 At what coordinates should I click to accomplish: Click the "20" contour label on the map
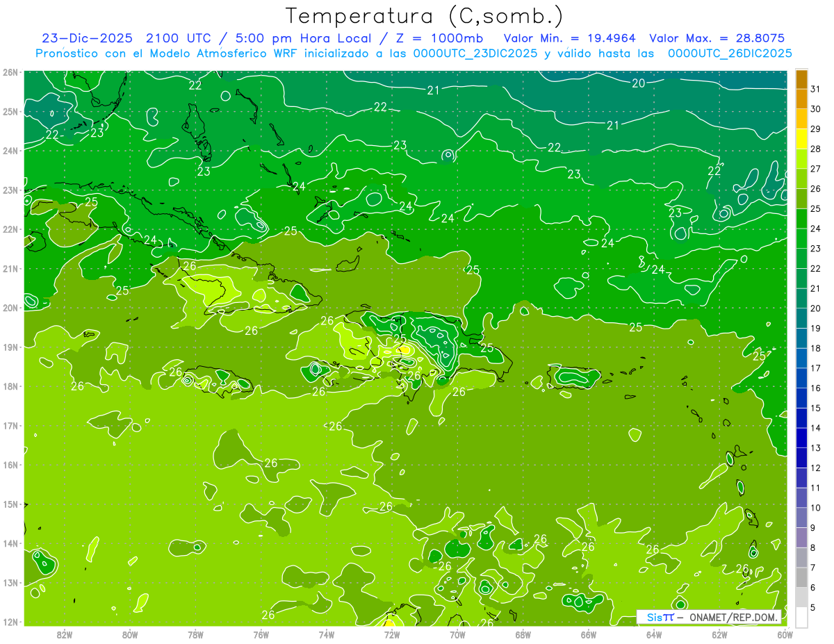coord(638,83)
